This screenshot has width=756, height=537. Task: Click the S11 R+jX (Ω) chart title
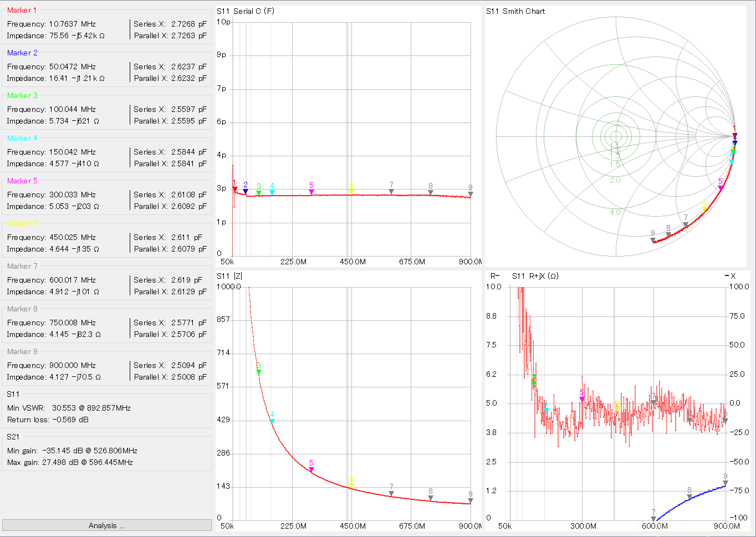point(535,276)
